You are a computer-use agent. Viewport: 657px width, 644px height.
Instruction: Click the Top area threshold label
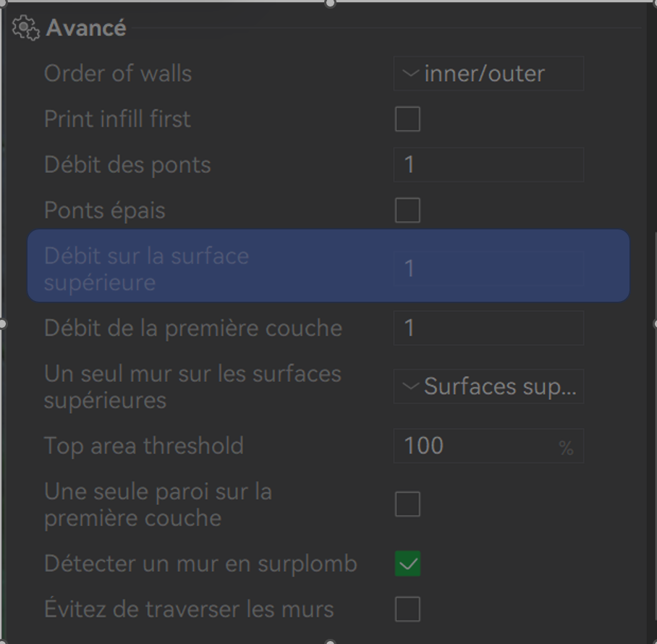(x=143, y=446)
